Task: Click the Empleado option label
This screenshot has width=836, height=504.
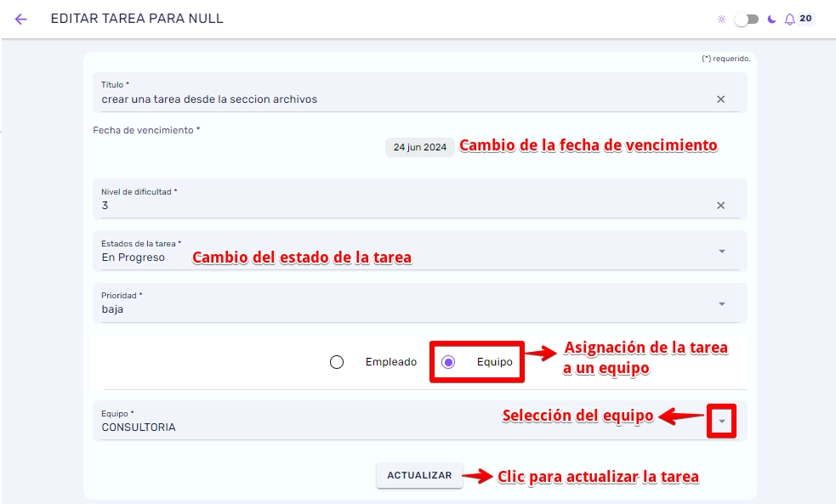Action: [391, 362]
